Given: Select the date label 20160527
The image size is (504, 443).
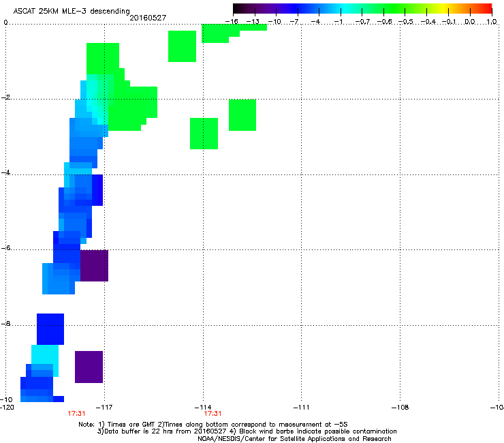Looking at the screenshot, I should tap(148, 18).
